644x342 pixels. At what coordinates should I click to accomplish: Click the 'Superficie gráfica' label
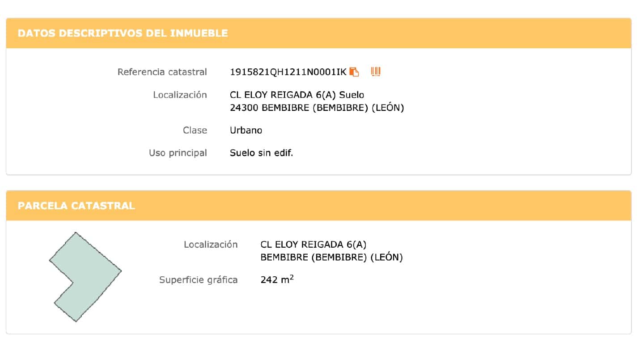(199, 280)
